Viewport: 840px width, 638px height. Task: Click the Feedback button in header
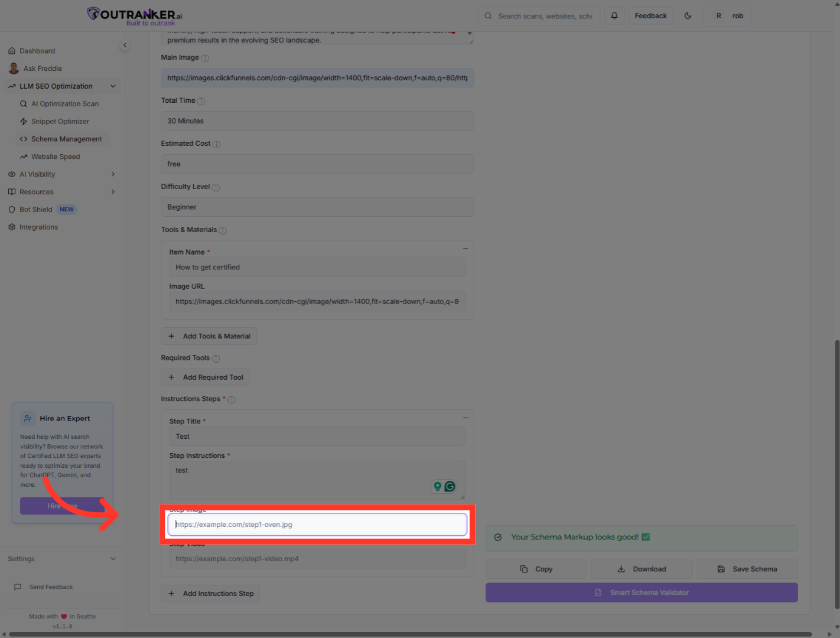(650, 16)
